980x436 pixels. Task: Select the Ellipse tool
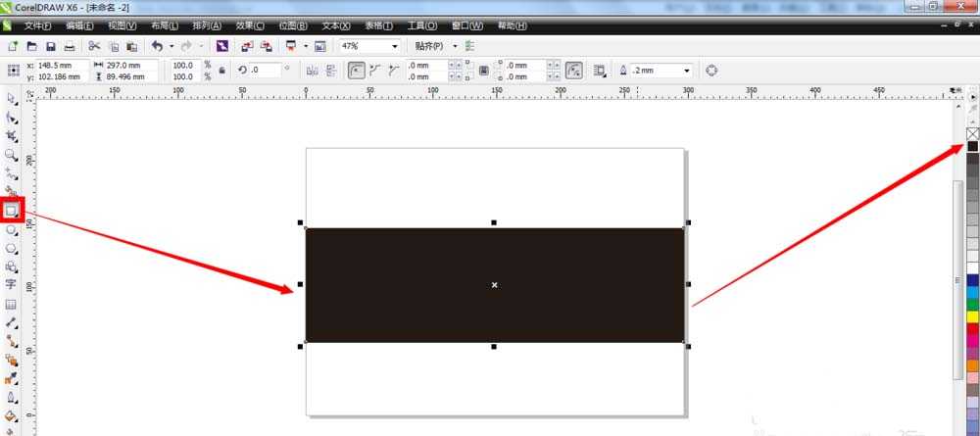[x=12, y=229]
